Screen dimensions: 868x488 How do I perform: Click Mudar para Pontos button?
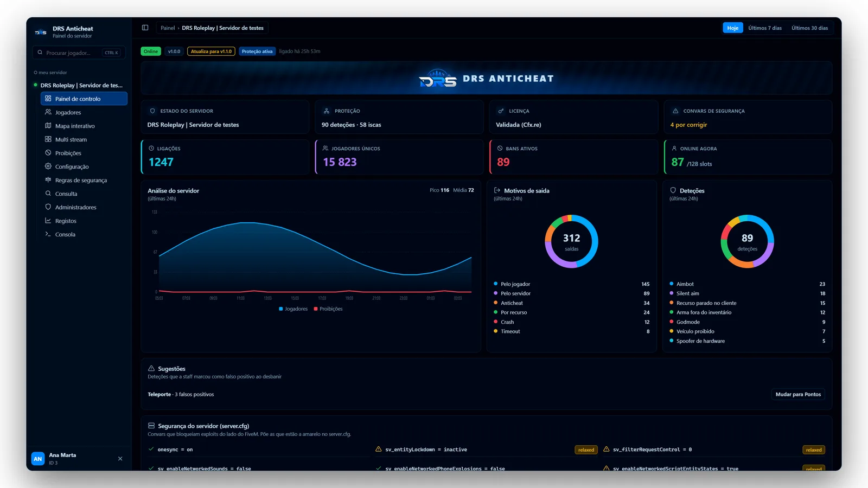[798, 394]
